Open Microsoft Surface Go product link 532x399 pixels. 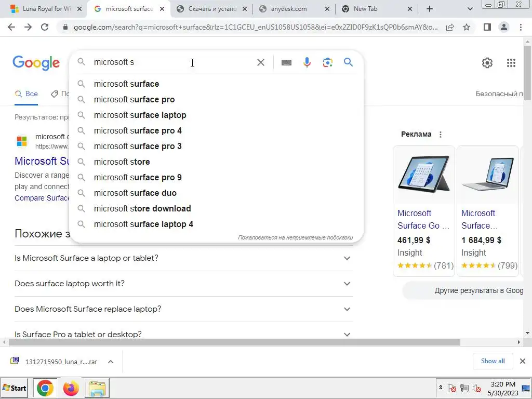click(423, 220)
